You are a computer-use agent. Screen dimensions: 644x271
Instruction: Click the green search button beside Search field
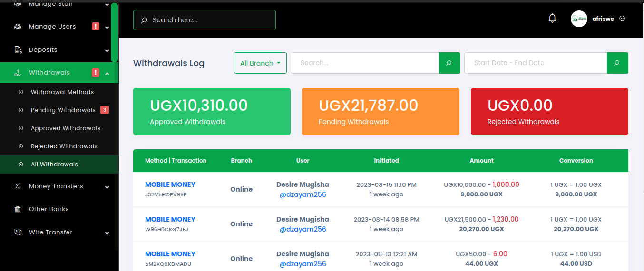pos(449,63)
